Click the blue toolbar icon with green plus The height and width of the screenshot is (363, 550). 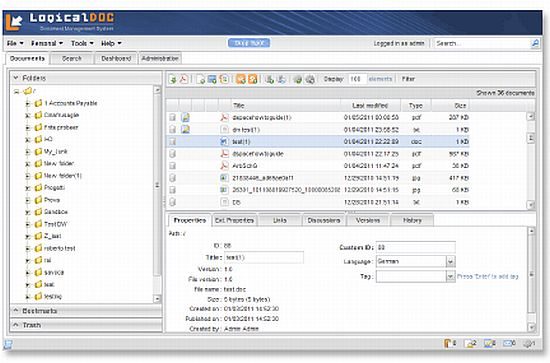[212, 79]
